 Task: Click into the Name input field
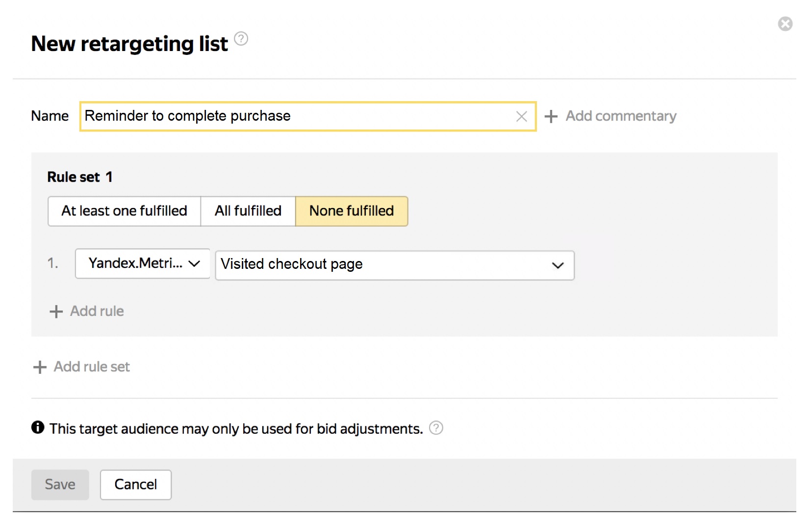[294, 116]
